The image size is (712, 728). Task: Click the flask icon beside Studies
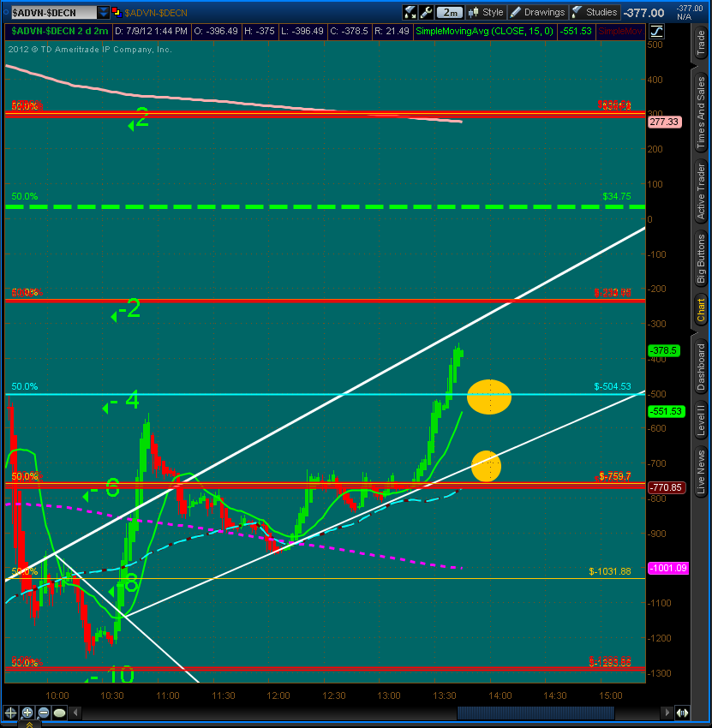tap(577, 13)
